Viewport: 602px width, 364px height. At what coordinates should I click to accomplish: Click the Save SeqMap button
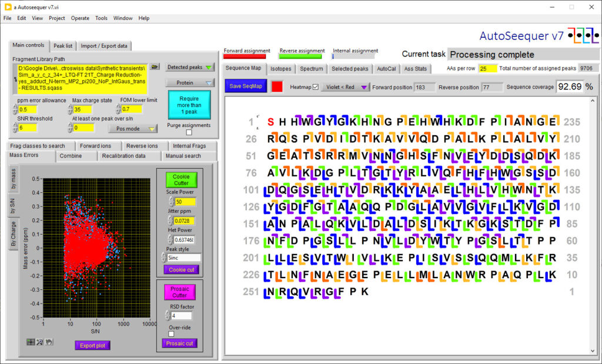(x=246, y=86)
